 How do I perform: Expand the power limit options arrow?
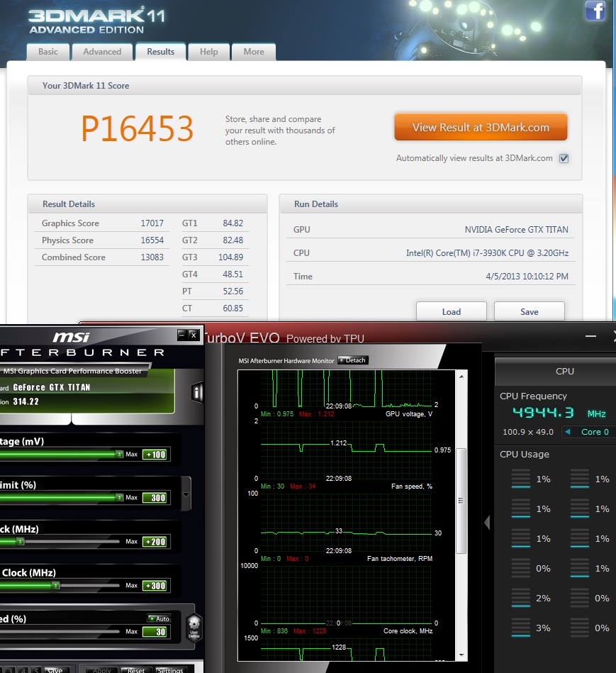point(186,494)
